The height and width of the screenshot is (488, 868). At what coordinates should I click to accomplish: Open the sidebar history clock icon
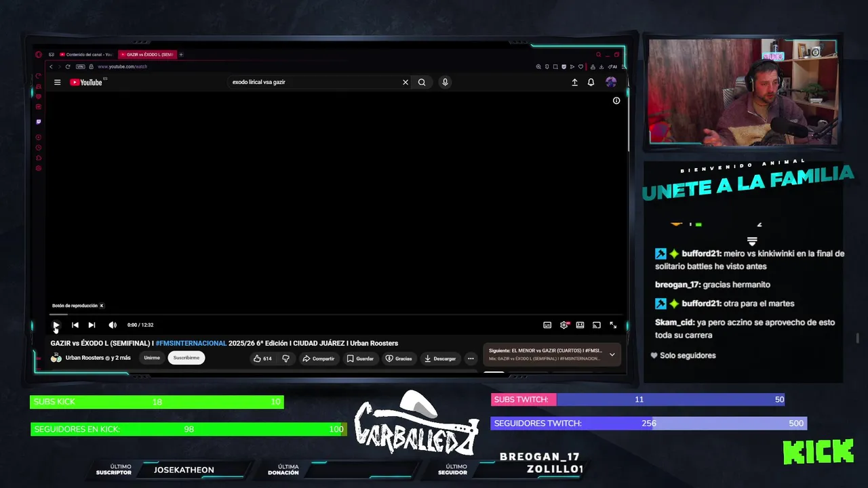(39, 148)
